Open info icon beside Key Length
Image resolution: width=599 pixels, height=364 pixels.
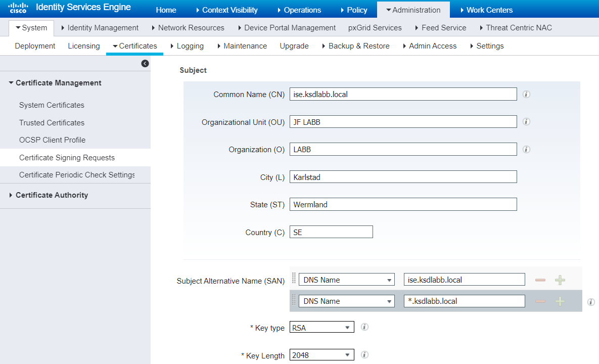tap(364, 355)
